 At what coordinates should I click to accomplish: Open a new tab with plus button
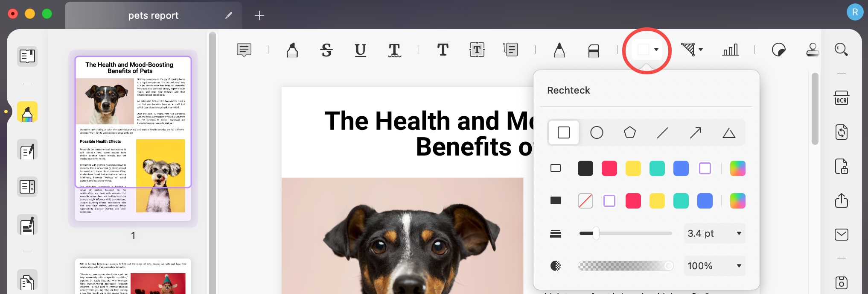(x=259, y=15)
